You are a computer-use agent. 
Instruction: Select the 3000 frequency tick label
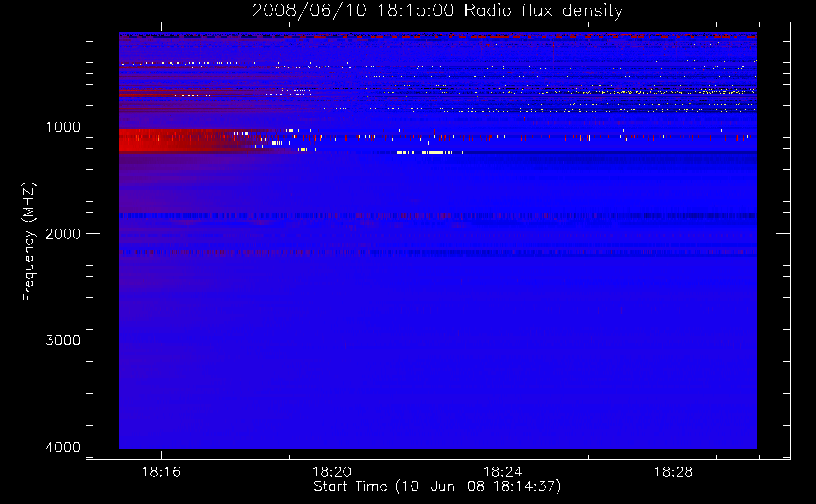pyautogui.click(x=63, y=340)
